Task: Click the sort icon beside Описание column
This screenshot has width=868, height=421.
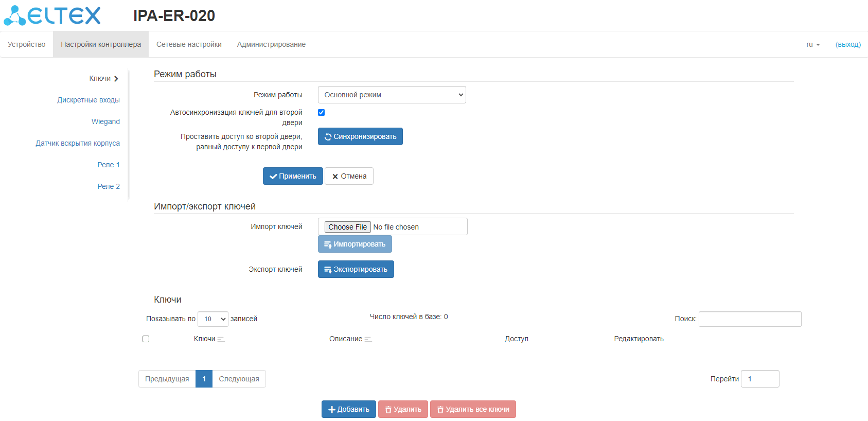Action: click(368, 339)
